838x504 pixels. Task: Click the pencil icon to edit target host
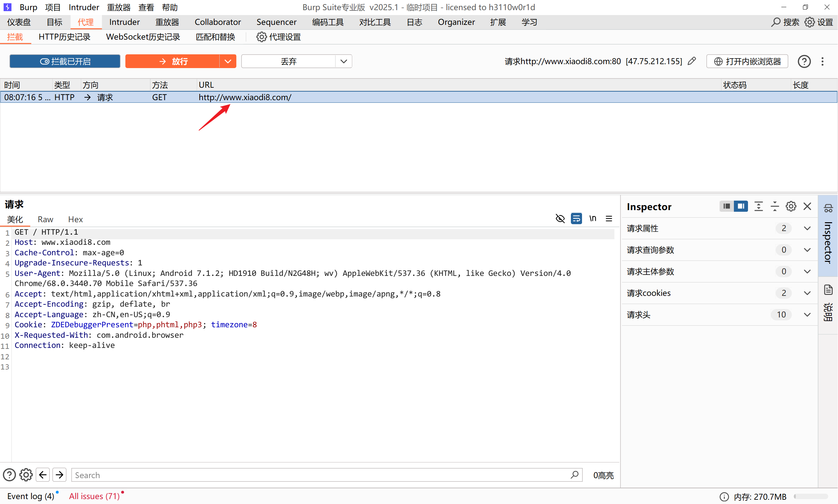692,61
